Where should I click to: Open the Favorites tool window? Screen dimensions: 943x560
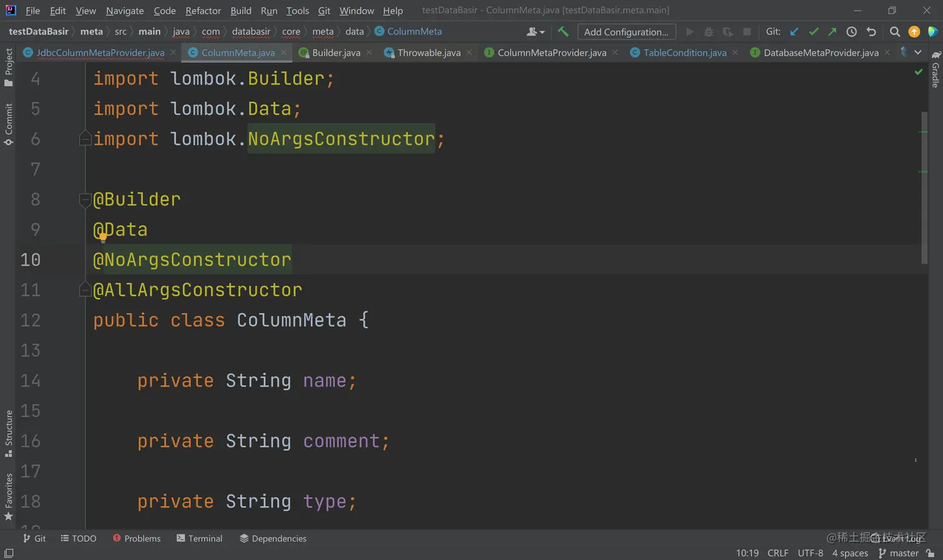9,497
